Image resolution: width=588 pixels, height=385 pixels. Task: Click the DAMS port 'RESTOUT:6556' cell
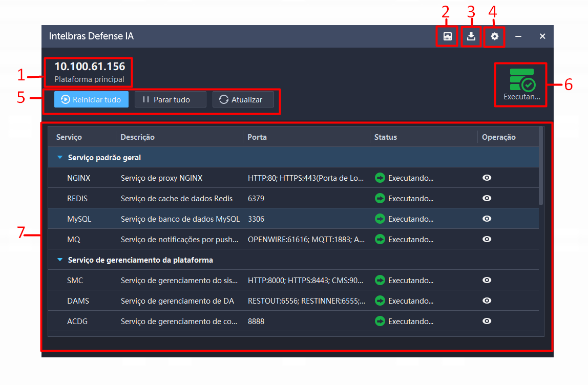point(306,301)
